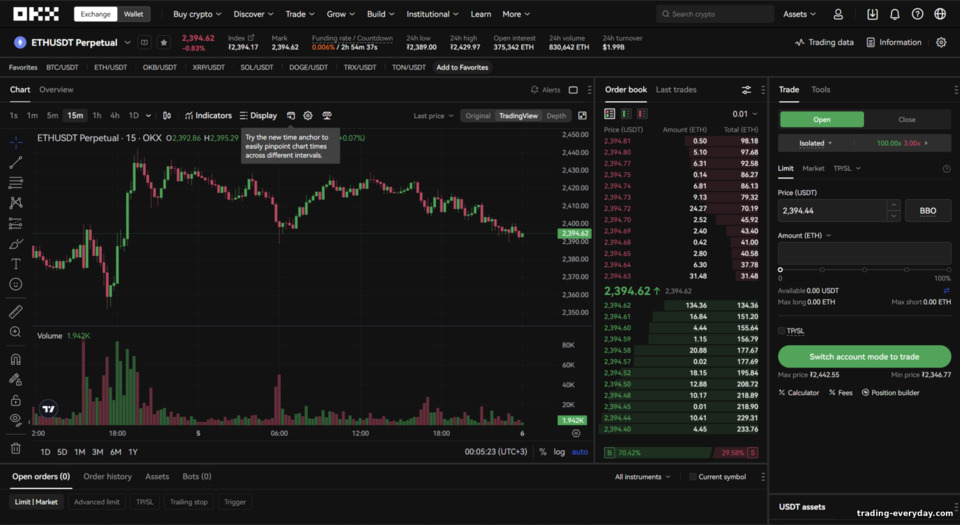The image size is (960, 525).
Task: Open chart settings gear icon
Action: [x=308, y=116]
